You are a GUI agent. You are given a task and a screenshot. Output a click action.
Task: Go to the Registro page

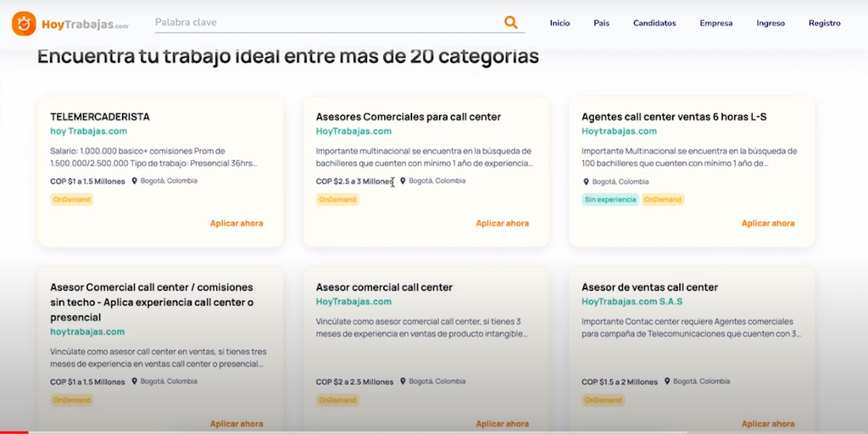824,23
